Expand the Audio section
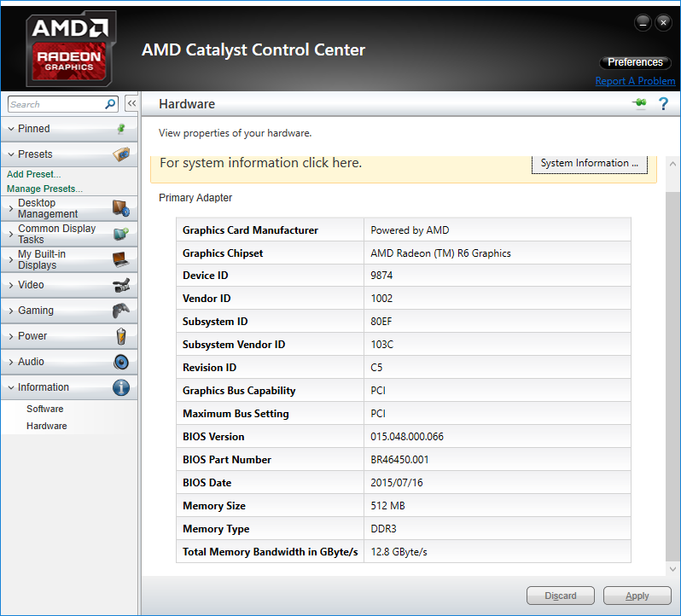This screenshot has height=616, width=681. pos(11,362)
